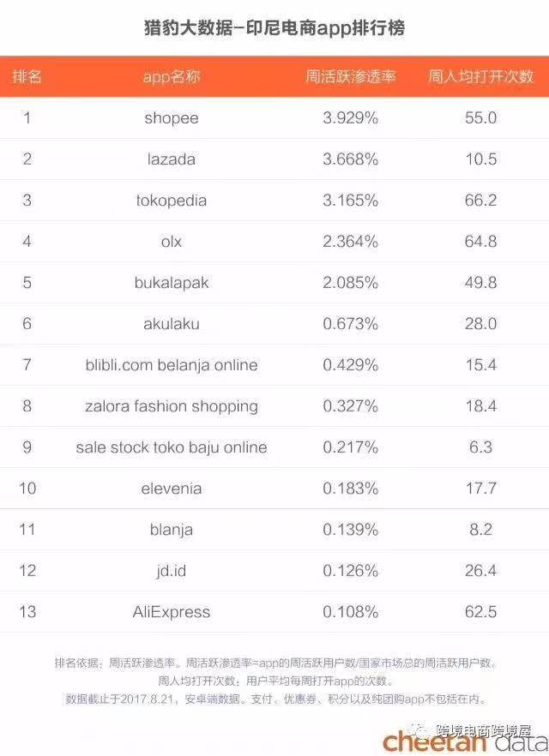Screen dimensions: 549x756
Task: Click the cheetah data logo
Action: (x=466, y=742)
